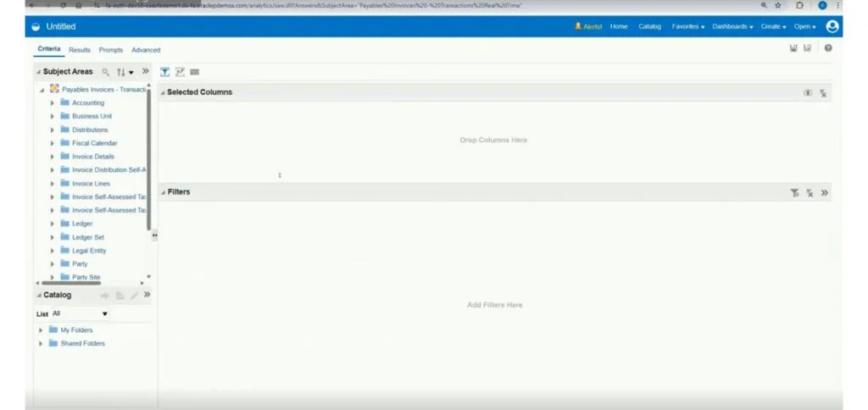Click the Subject Areas horizontal scrollbar
Image resolution: width=868 pixels, height=410 pixels.
tap(71, 283)
